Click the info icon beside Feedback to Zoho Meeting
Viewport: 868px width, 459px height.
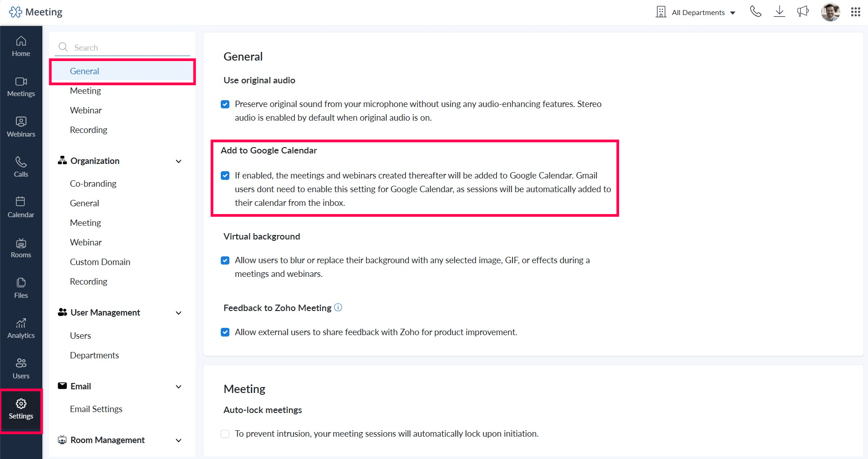point(338,307)
